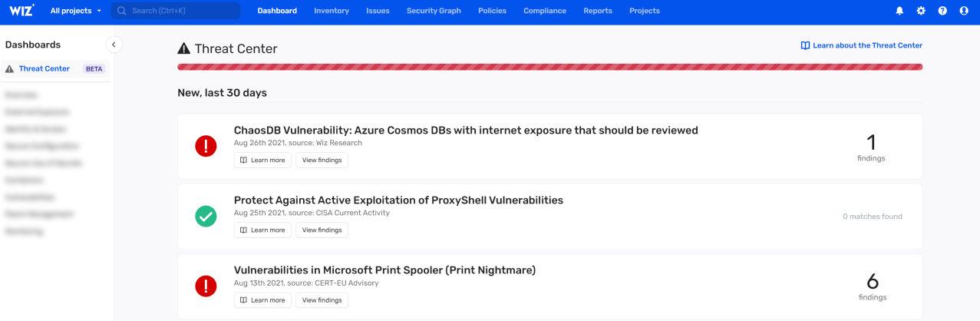
Task: Collapse the Dashboards sidebar
Action: coord(114,45)
